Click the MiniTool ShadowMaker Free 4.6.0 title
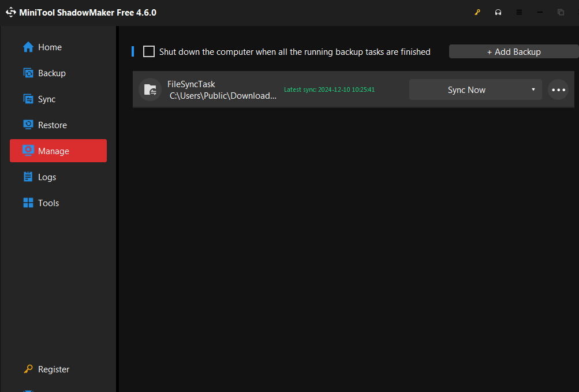 coord(88,13)
